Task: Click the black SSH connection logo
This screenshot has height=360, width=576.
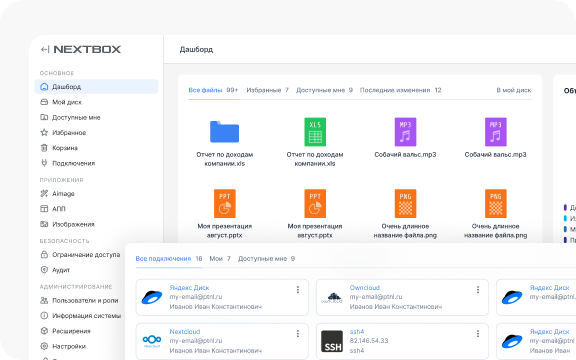Action: (x=332, y=341)
